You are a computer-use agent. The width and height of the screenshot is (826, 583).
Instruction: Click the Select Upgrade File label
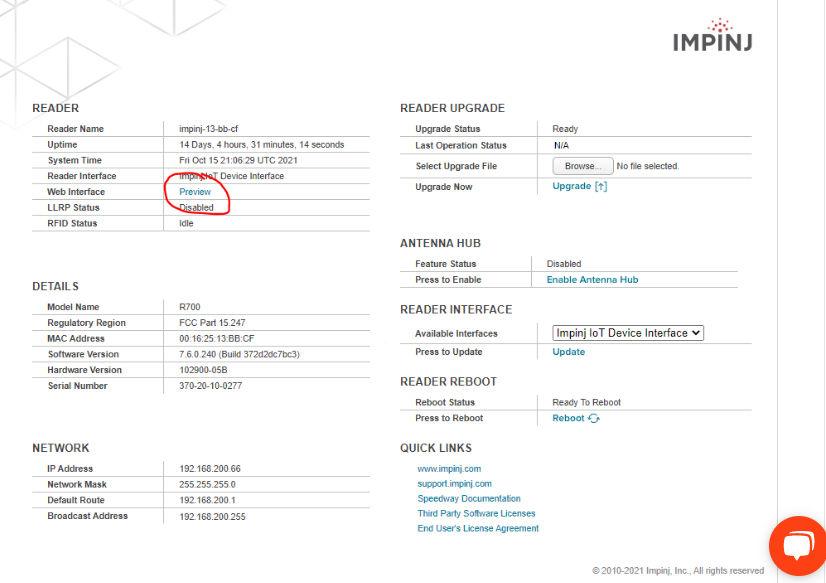pos(456,166)
